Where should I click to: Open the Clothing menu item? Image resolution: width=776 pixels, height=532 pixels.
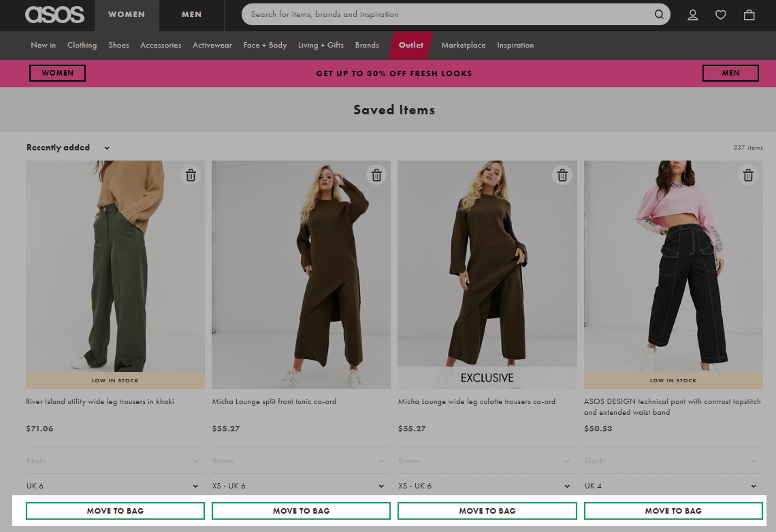82,46
